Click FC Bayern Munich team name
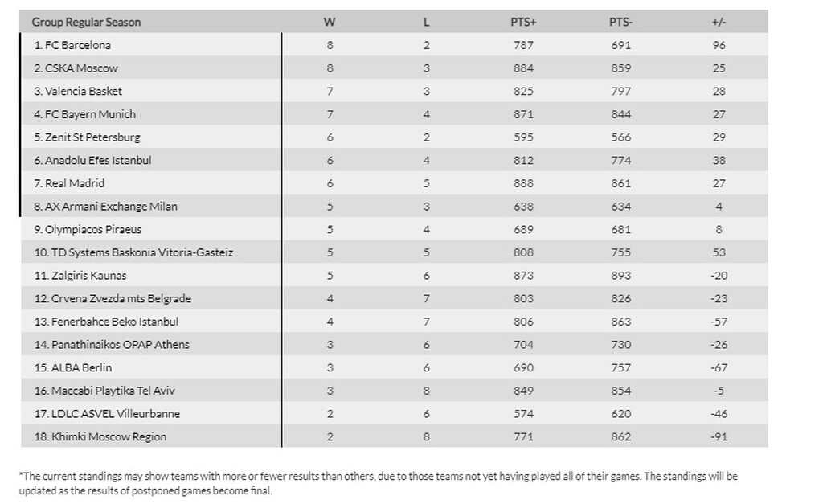 [x=89, y=114]
